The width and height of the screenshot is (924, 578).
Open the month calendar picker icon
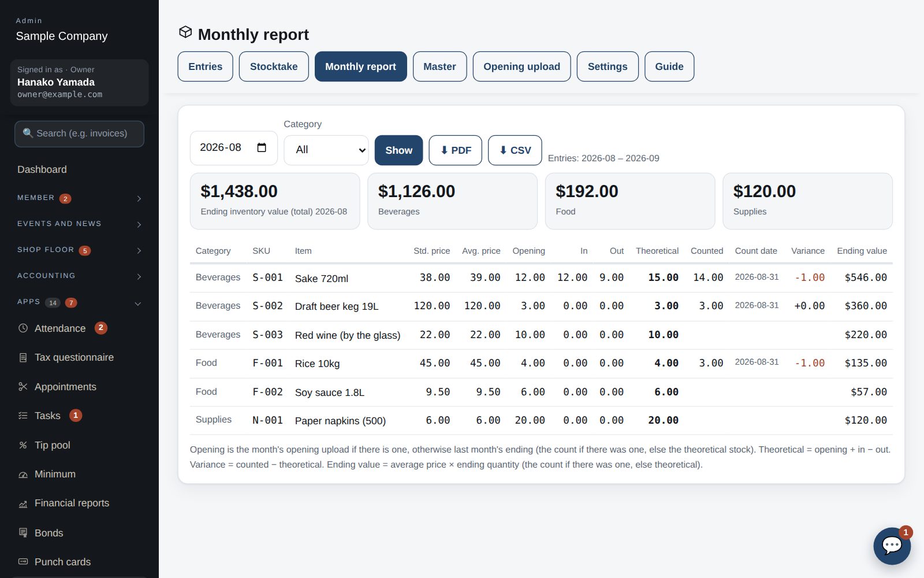coord(262,147)
